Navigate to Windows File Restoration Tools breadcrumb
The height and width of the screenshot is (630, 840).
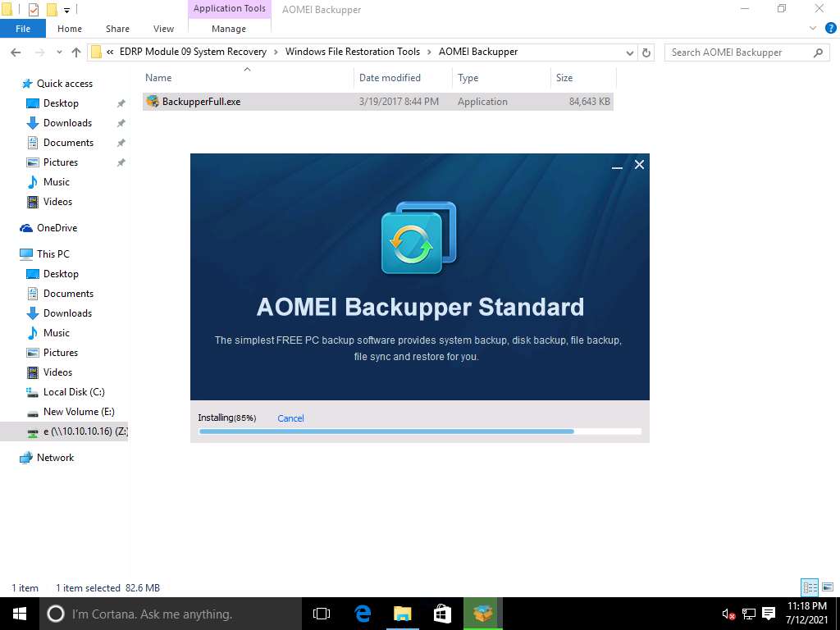[353, 52]
